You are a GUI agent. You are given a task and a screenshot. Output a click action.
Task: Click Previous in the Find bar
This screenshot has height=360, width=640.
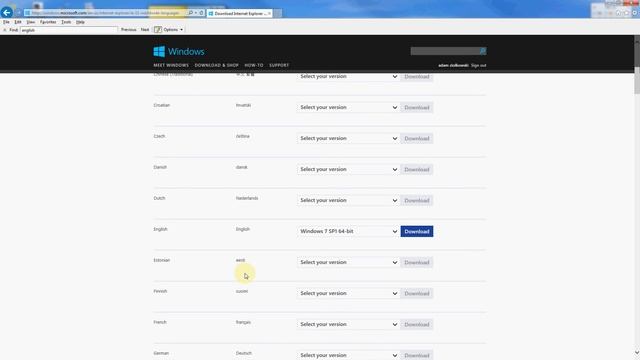tap(129, 30)
